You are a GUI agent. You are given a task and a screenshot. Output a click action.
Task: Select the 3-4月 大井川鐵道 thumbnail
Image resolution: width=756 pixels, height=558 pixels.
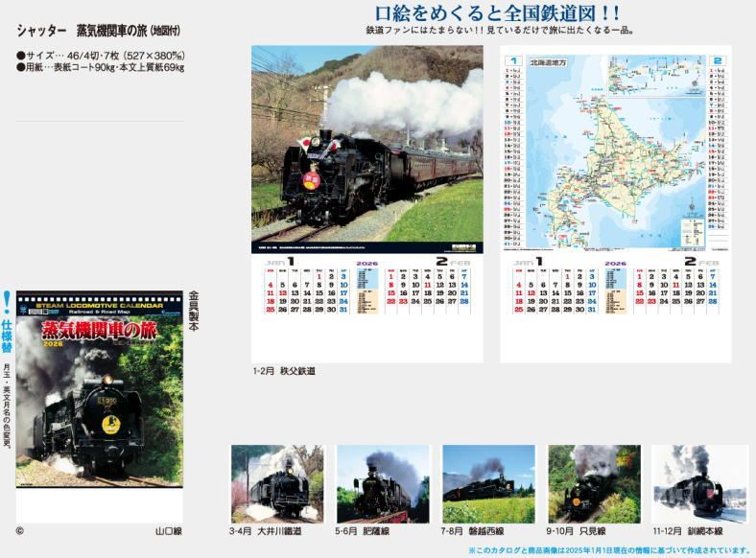(277, 483)
